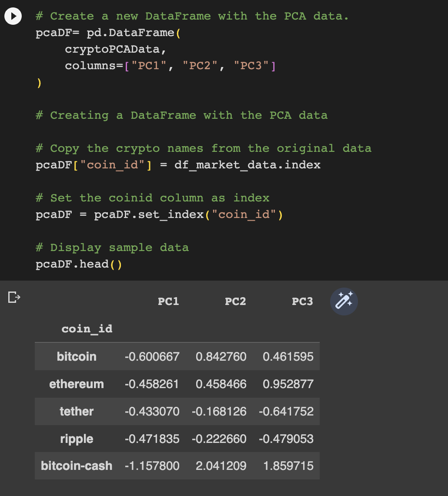This screenshot has width=448, height=496.
Task: Select the sparkle AI visualization icon beside PC3
Action: point(343,301)
